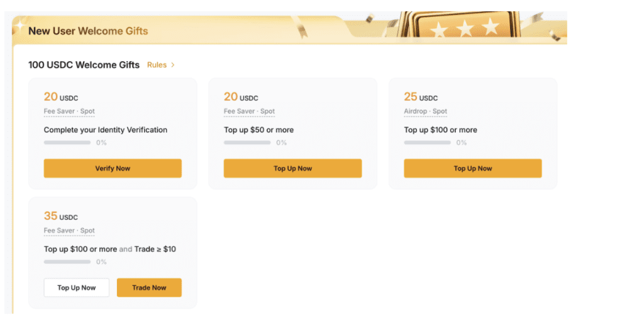
Task: Click the New User Welcome Gifts header
Action: click(x=88, y=31)
